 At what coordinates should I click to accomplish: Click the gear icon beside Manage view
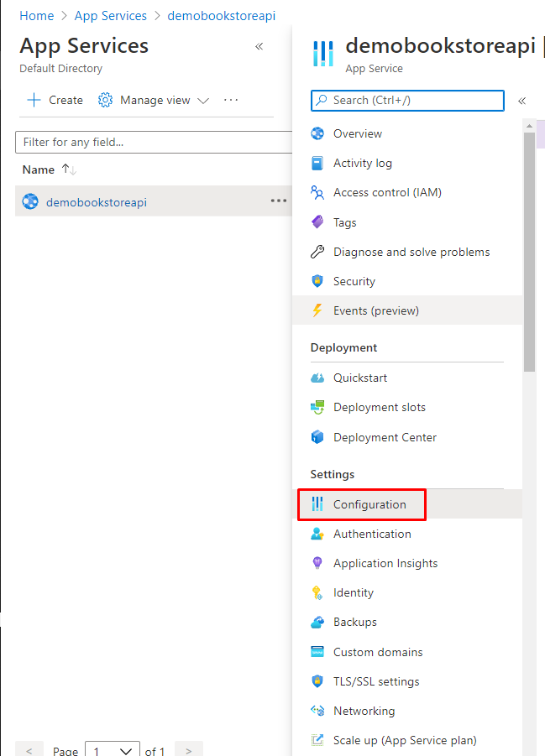105,101
